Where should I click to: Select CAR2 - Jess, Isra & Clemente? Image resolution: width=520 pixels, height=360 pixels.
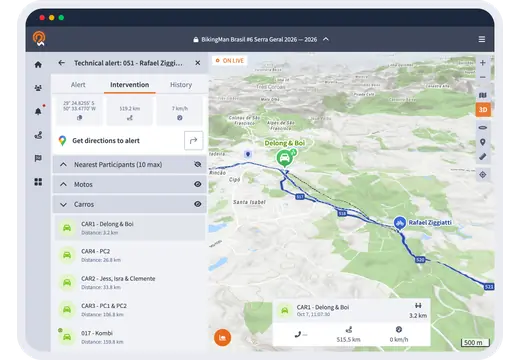tap(130, 283)
